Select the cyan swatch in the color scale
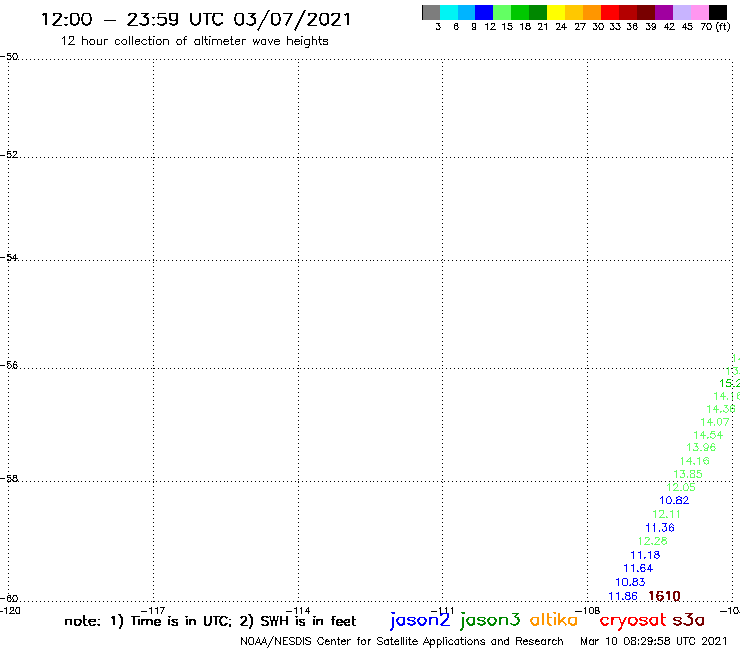The image size is (740, 650). tap(449, 12)
